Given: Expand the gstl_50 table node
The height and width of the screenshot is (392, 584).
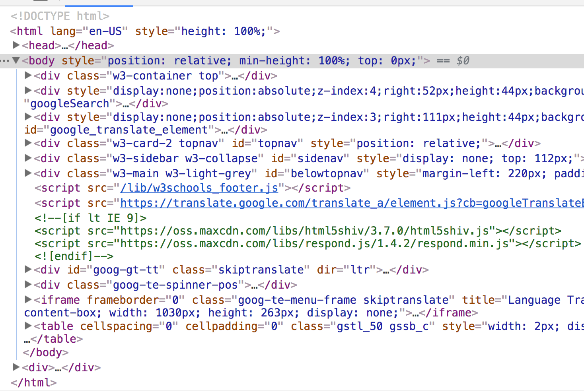Looking at the screenshot, I should (28, 325).
